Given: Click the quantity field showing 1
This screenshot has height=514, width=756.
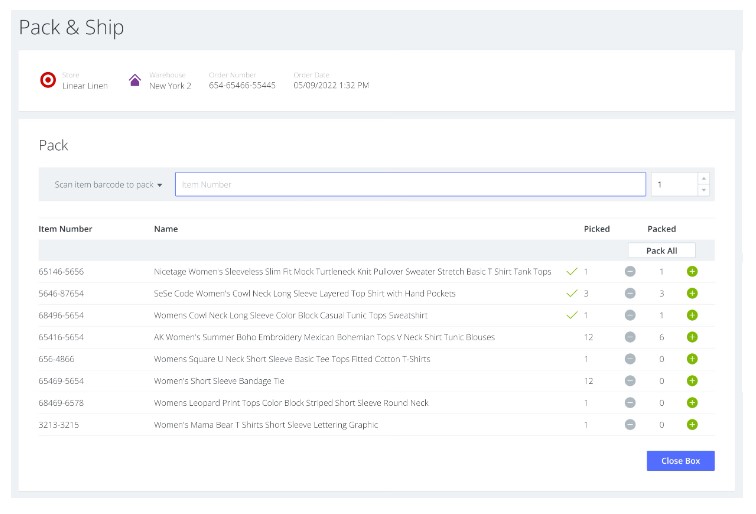Looking at the screenshot, I should [x=674, y=185].
